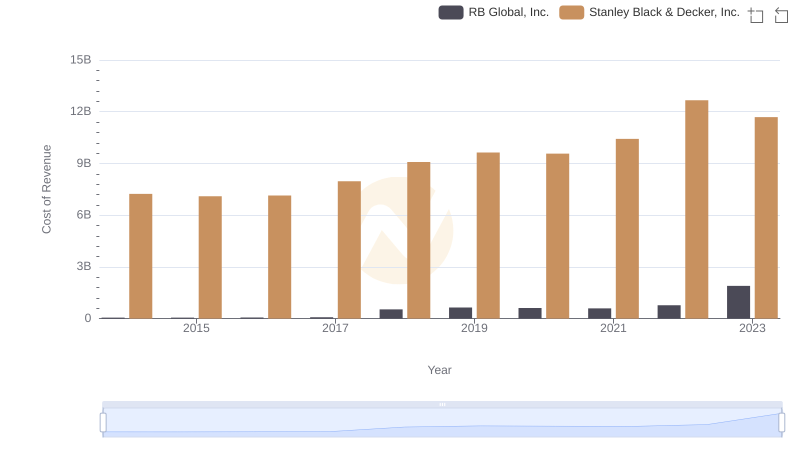Click the 2019 RB Global dark bar
Image resolution: width=800 pixels, height=461 pixels.
pyautogui.click(x=460, y=313)
